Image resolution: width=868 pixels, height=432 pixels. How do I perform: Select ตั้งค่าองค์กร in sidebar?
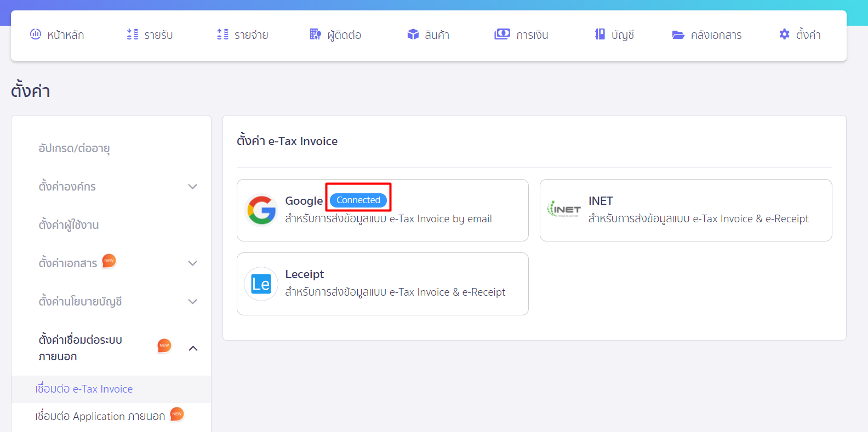pyautogui.click(x=67, y=187)
